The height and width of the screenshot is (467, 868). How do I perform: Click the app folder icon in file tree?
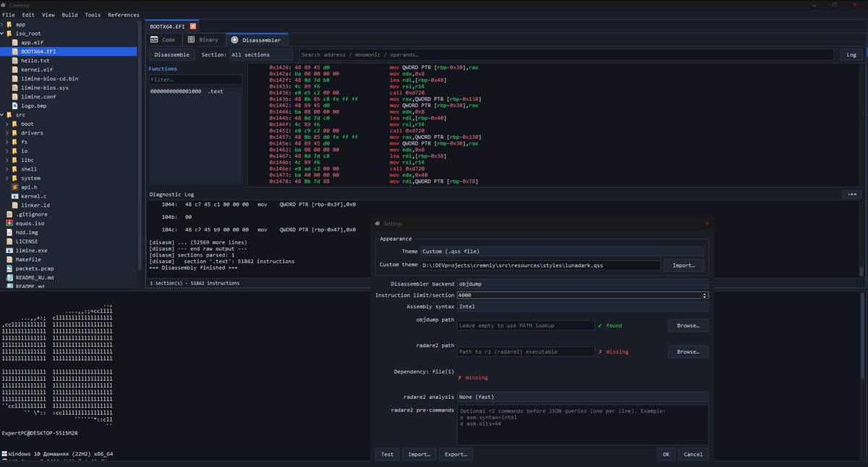tap(9, 25)
